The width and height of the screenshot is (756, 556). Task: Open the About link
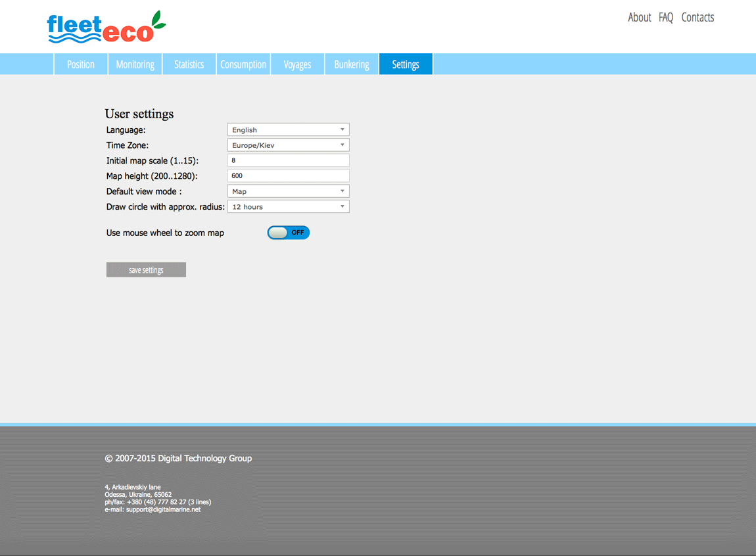pyautogui.click(x=639, y=18)
